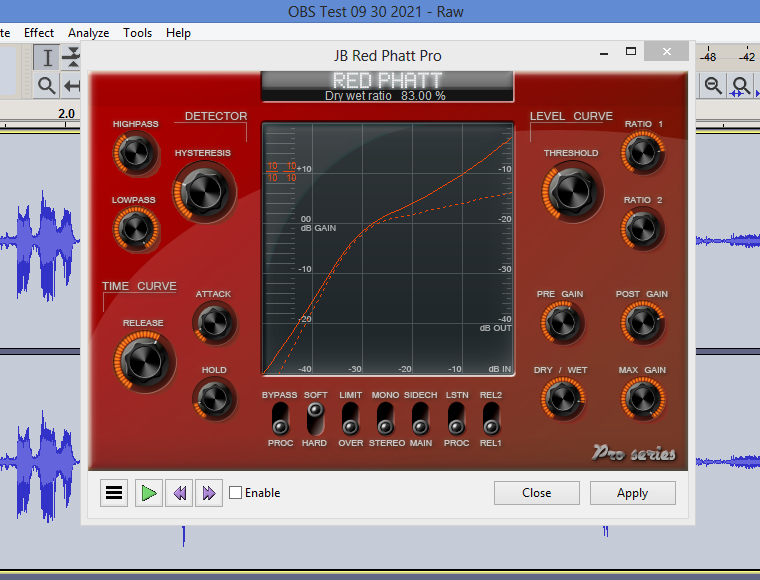Open the Help menu
Image resolution: width=760 pixels, height=580 pixels.
(178, 33)
